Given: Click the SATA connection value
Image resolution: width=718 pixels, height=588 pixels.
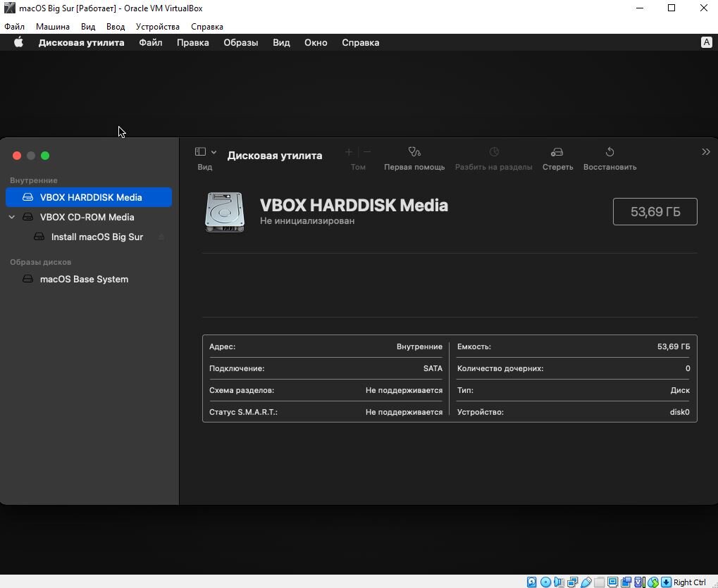Looking at the screenshot, I should [x=433, y=368].
